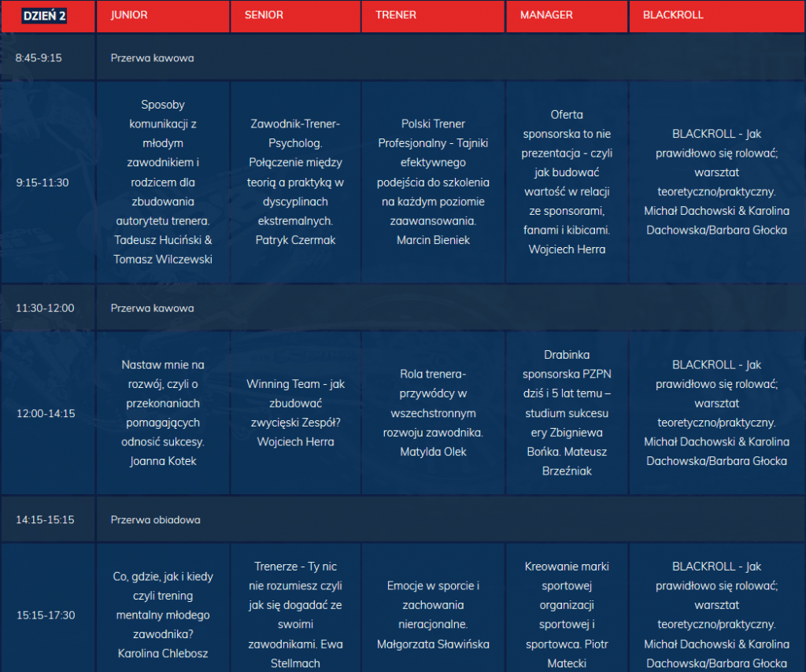Open Mateusz Brzeźniak's Drabinka sponsorska PZPN session
The image size is (806, 672).
(567, 413)
